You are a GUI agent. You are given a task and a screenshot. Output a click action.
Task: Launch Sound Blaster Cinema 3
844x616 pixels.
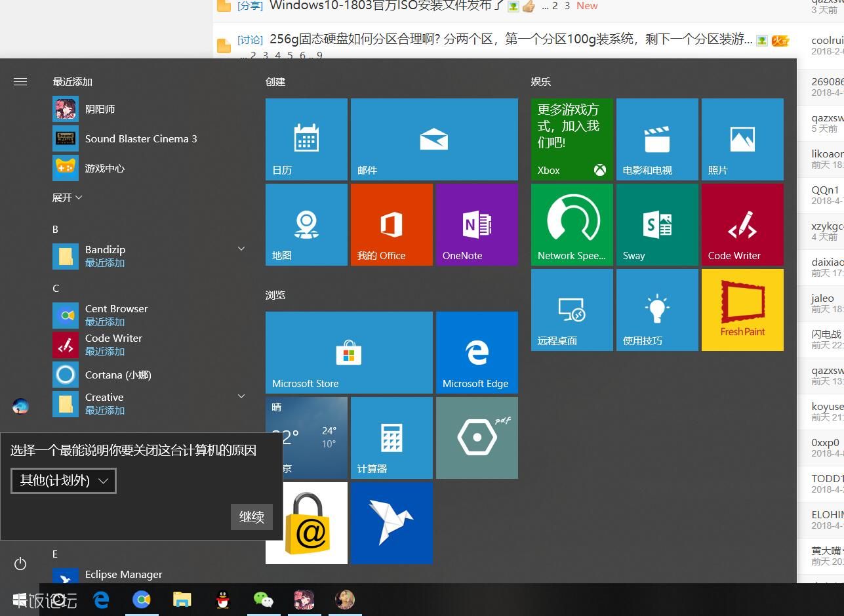tap(150, 138)
